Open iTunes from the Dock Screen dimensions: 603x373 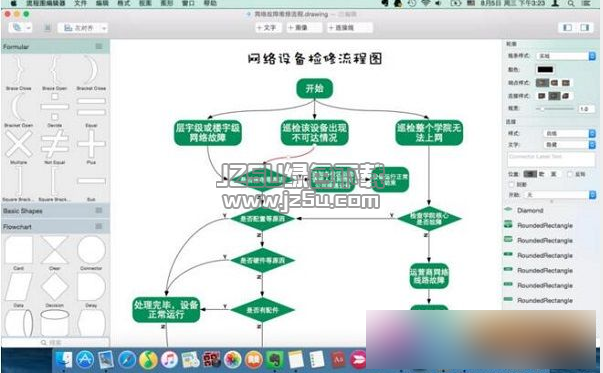[169, 360]
